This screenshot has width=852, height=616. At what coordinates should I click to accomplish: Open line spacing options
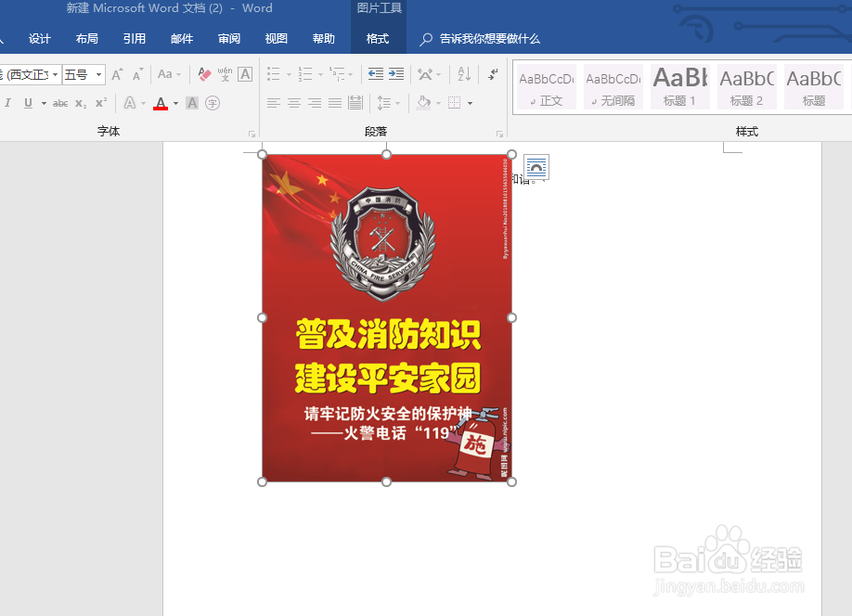pyautogui.click(x=388, y=103)
